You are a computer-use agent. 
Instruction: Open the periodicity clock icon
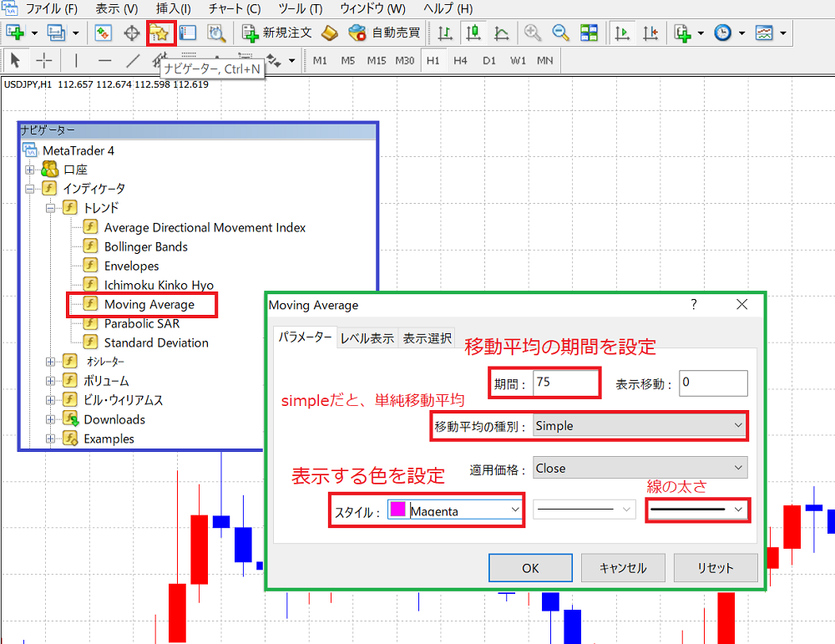tap(722, 33)
